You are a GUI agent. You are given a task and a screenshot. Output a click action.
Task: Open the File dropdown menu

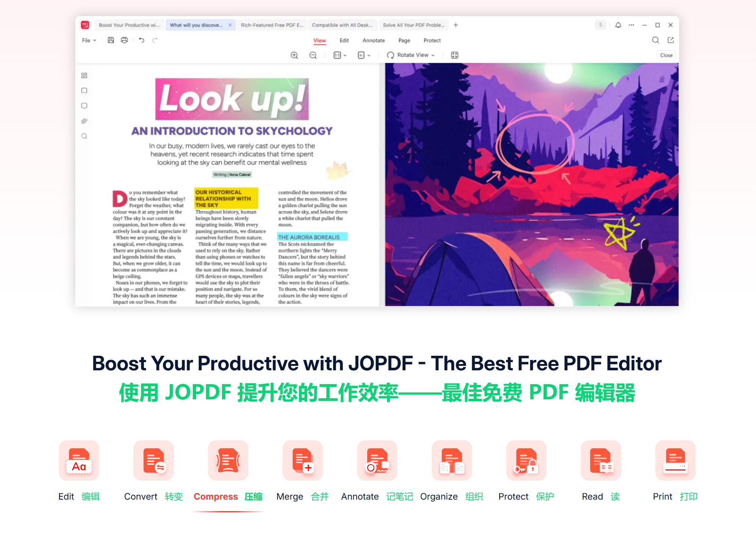click(89, 40)
